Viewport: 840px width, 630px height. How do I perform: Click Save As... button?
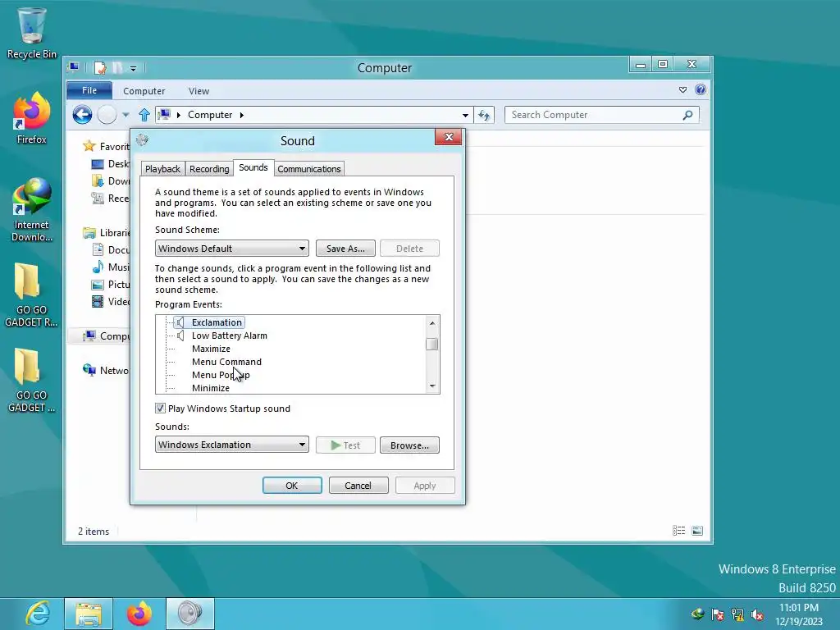[345, 249]
